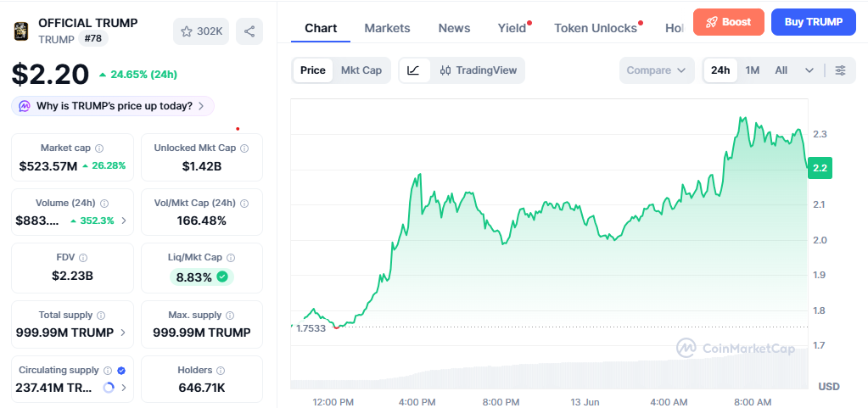Switch to TradingView candlestick chart
This screenshot has height=408, width=868.
(x=479, y=70)
